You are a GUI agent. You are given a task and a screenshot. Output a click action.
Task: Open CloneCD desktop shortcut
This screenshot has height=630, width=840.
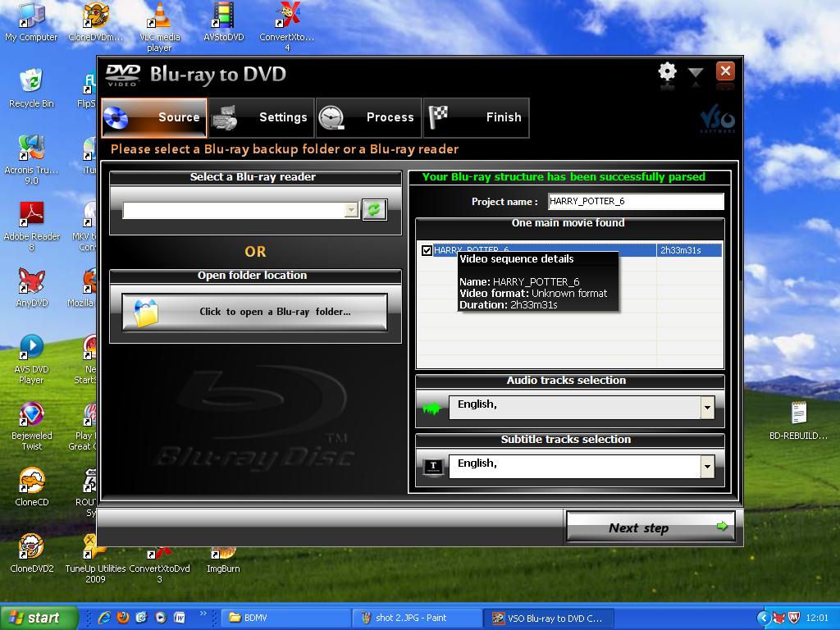click(x=32, y=487)
